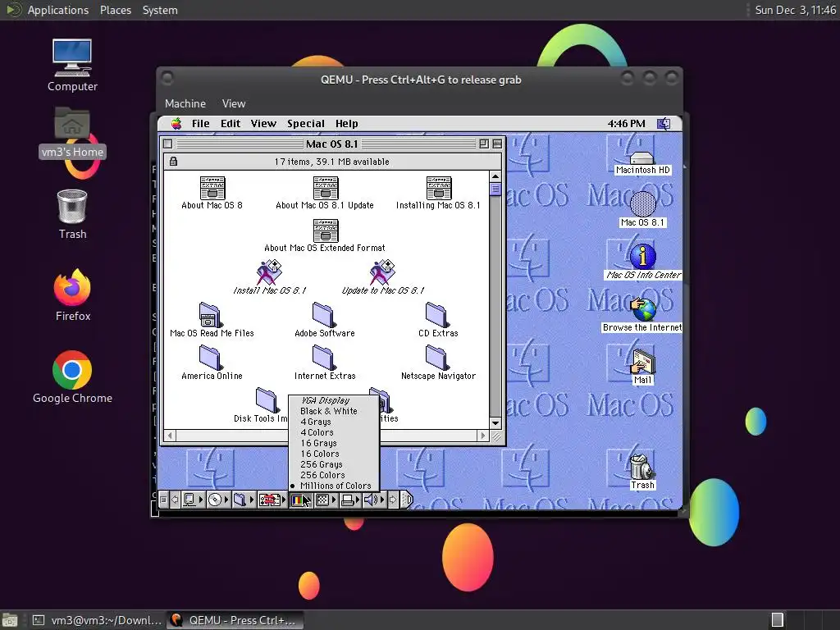Open the Mac OS Edit menu
Screen dimensions: 840x630
(231, 124)
